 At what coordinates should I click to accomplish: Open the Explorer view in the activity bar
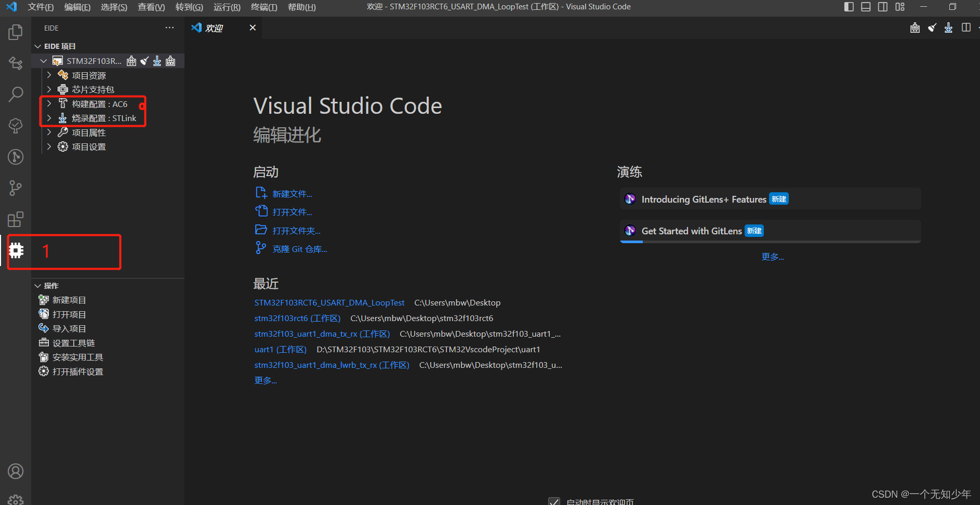(16, 32)
